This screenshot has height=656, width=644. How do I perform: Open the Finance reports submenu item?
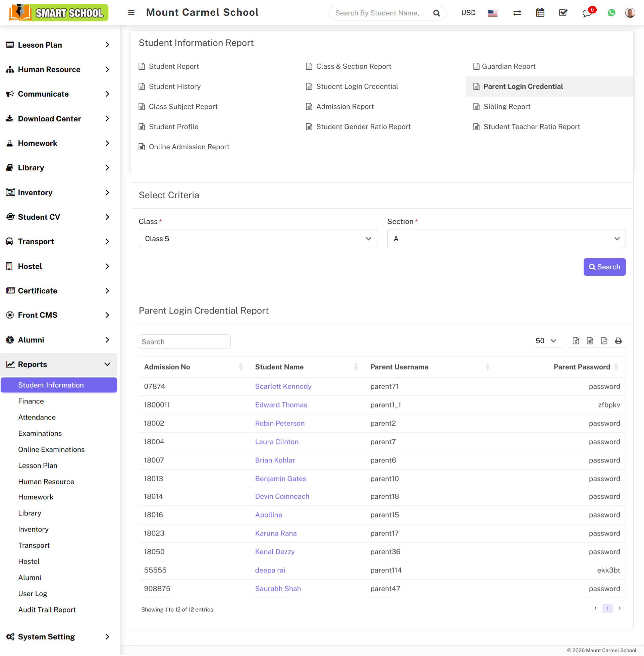[x=31, y=401]
